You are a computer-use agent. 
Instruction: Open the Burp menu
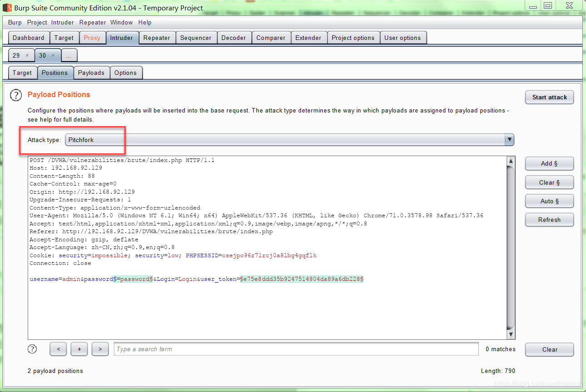tap(15, 22)
